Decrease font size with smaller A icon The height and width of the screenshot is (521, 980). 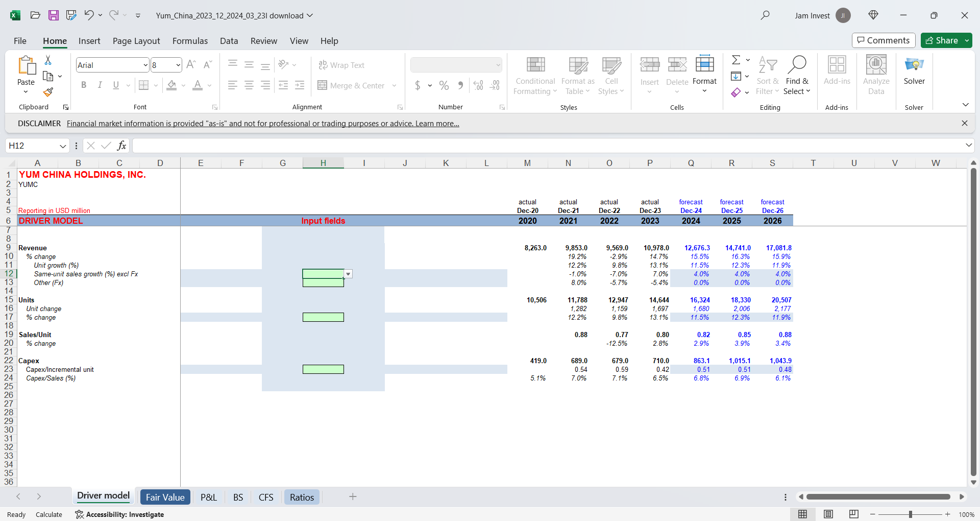207,64
